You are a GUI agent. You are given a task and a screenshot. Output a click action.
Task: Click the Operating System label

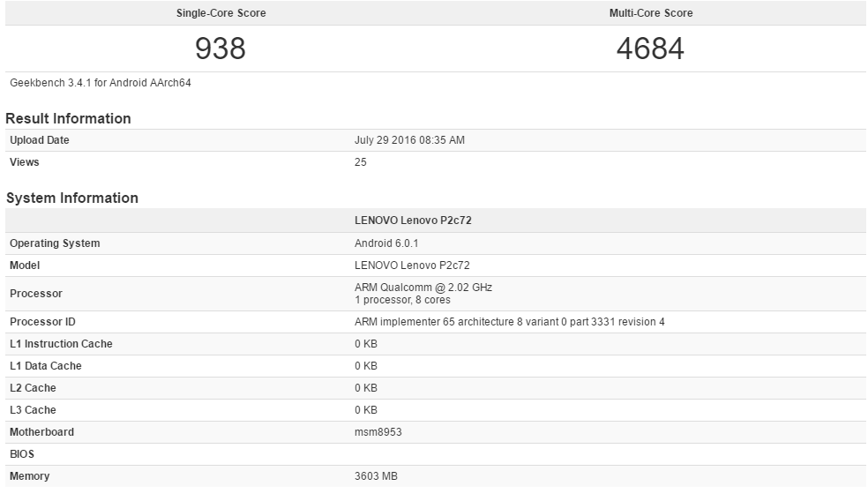(55, 243)
